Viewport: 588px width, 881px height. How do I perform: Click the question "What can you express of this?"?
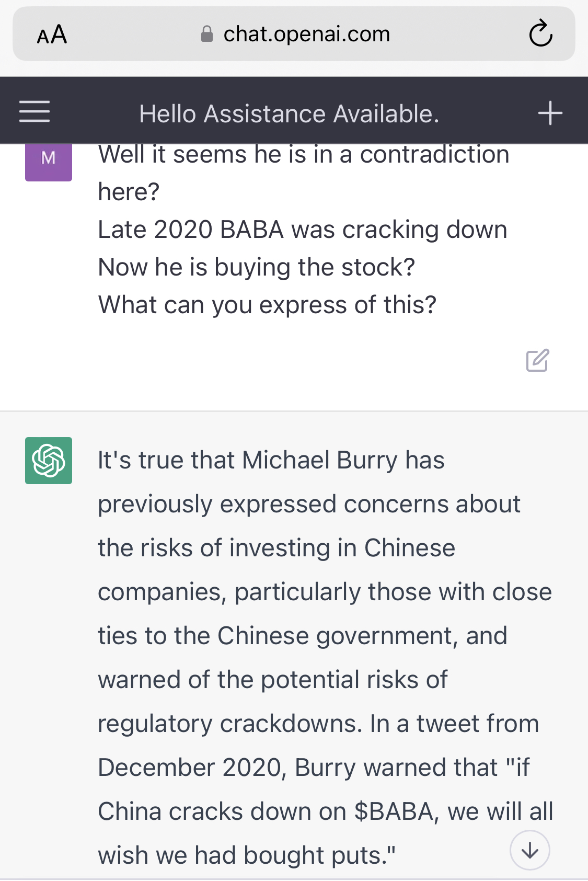pyautogui.click(x=267, y=305)
